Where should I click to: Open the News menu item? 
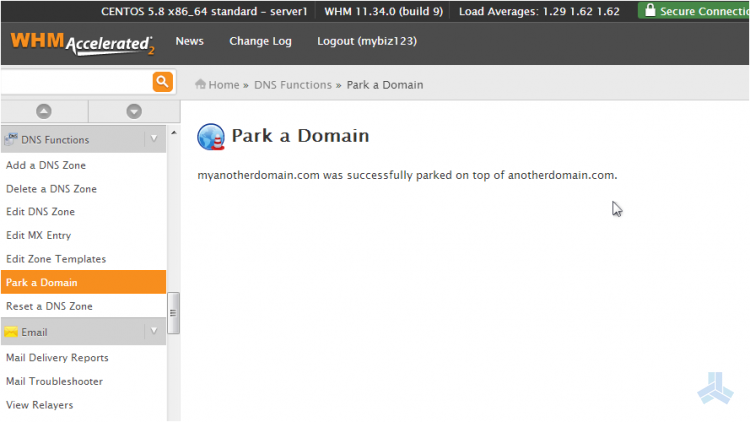(189, 41)
